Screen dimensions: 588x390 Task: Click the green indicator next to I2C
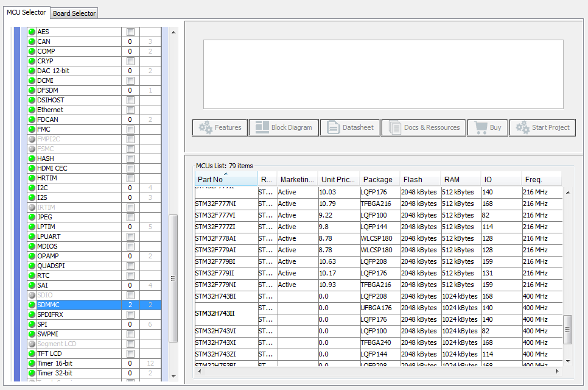pyautogui.click(x=32, y=188)
